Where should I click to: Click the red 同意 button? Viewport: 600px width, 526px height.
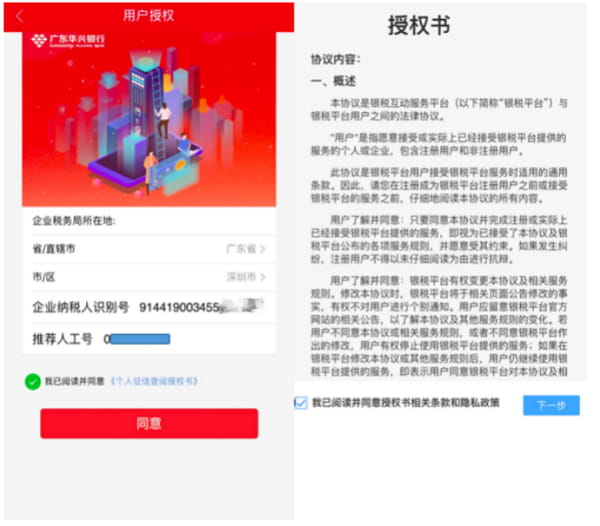coord(149,423)
